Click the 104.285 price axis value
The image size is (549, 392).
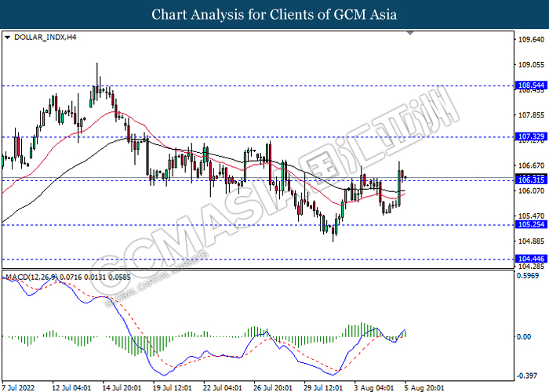click(x=531, y=267)
